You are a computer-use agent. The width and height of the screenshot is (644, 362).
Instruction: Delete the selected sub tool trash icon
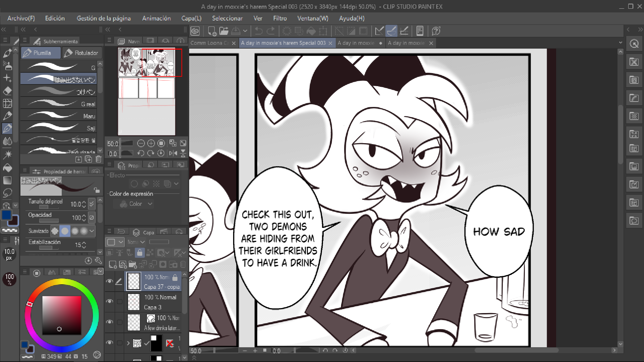click(x=99, y=159)
